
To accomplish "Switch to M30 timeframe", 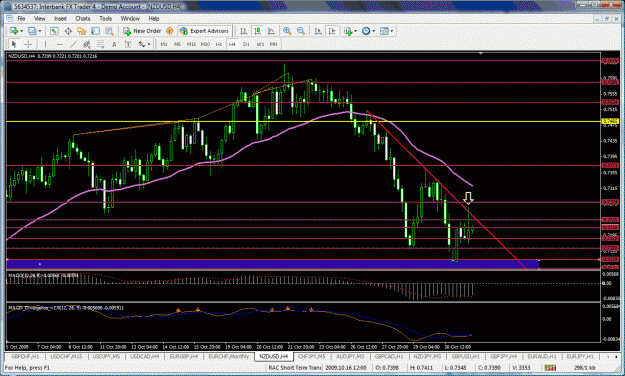I will [x=205, y=44].
